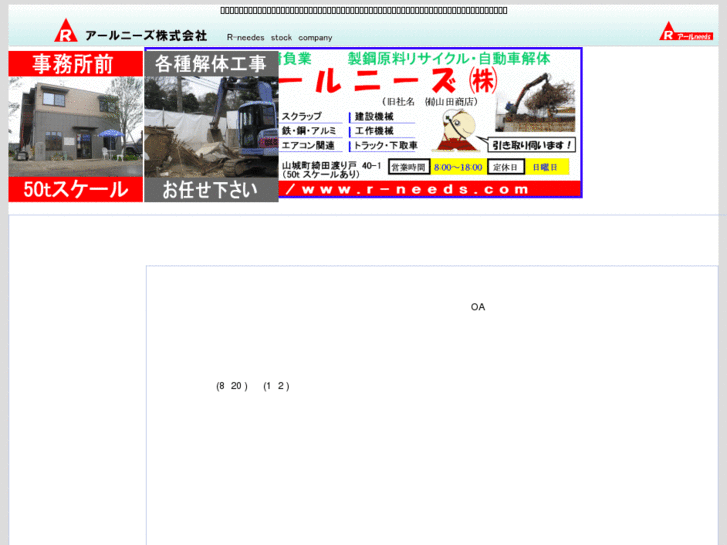Click the 鉄・銅・アルミ item in the banner
Screen dimensions: 727x545
309,131
